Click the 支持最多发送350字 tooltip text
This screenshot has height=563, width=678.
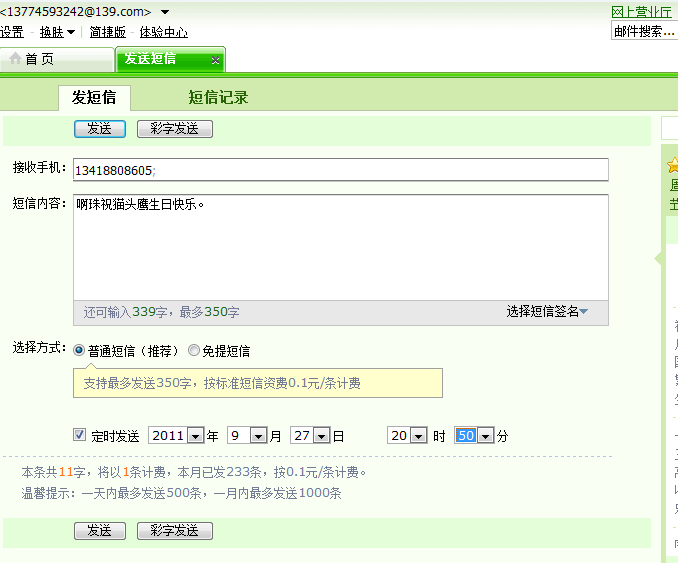(222, 383)
